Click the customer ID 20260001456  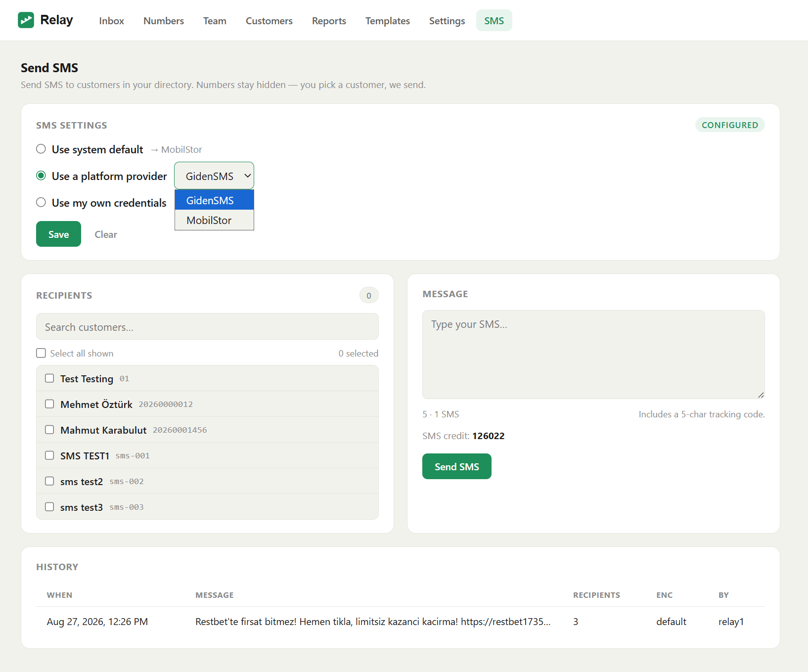coord(180,430)
